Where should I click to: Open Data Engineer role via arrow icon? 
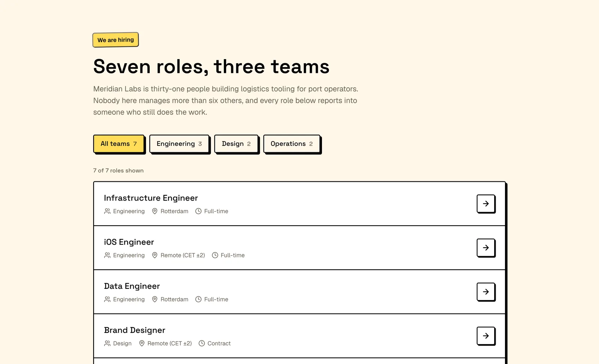coord(486,292)
